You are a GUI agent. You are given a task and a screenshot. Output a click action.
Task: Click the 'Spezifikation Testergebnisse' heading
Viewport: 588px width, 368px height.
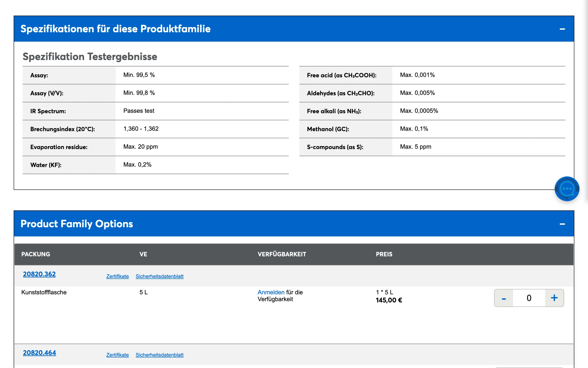coord(90,57)
